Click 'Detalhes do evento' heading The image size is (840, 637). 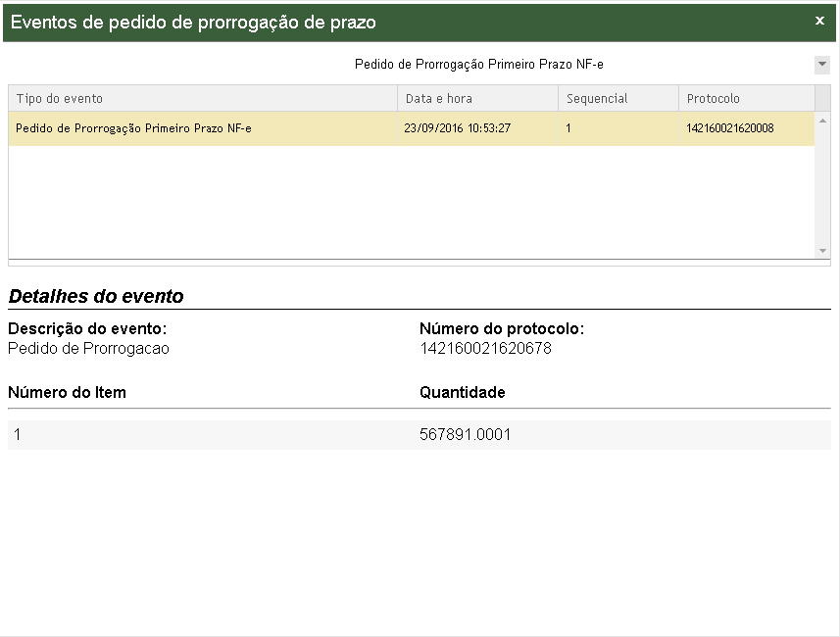[x=96, y=296]
